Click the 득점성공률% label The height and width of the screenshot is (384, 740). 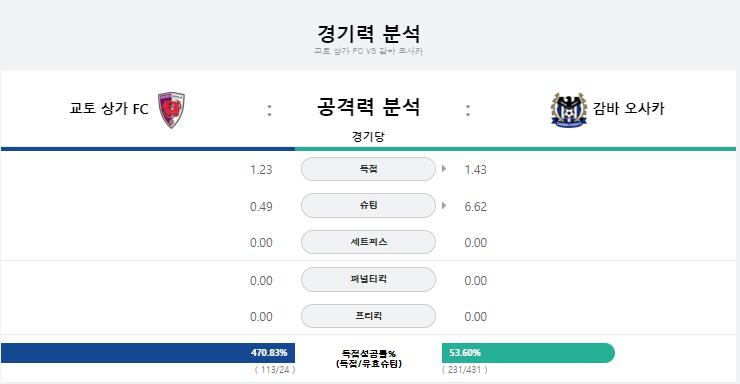[369, 353]
